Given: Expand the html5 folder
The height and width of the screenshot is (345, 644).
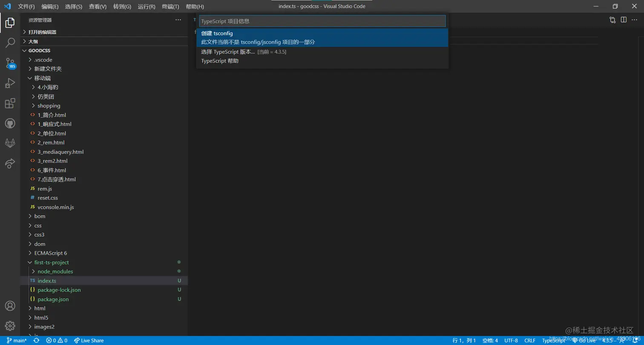Looking at the screenshot, I should pyautogui.click(x=105, y=317).
